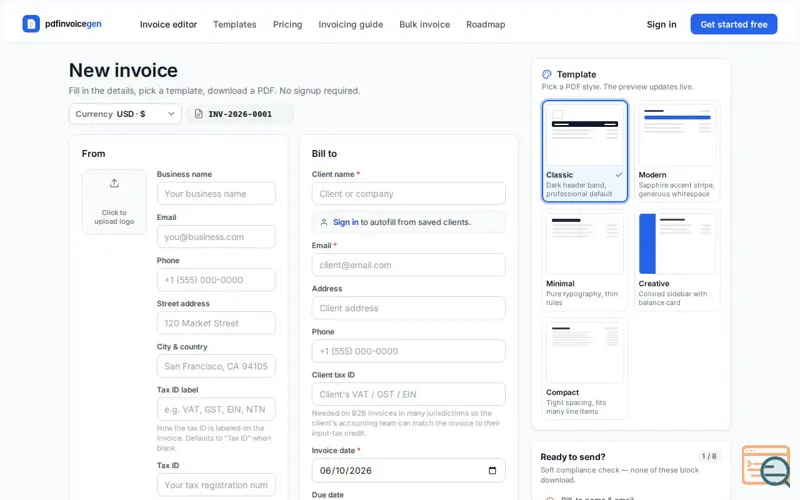The width and height of the screenshot is (800, 500).
Task: Select the Modern template
Action: tap(677, 151)
